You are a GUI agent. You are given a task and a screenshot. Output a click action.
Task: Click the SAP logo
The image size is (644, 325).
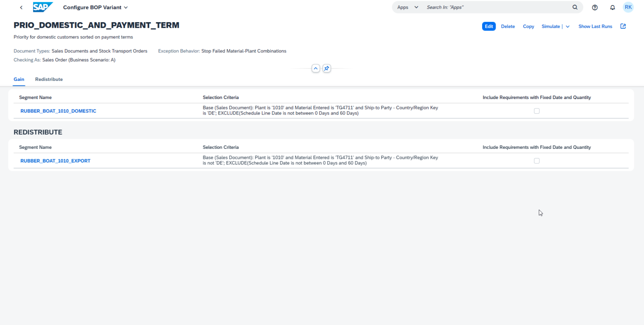pos(42,7)
